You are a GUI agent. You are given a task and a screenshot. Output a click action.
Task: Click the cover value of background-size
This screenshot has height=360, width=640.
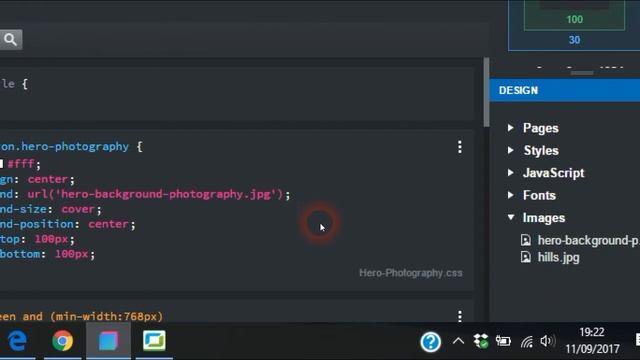(x=78, y=209)
